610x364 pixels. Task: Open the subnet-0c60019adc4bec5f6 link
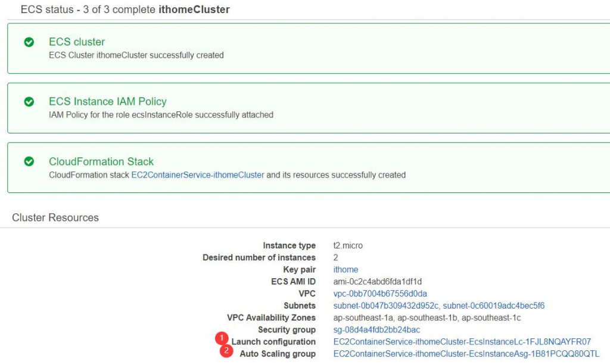pyautogui.click(x=494, y=306)
